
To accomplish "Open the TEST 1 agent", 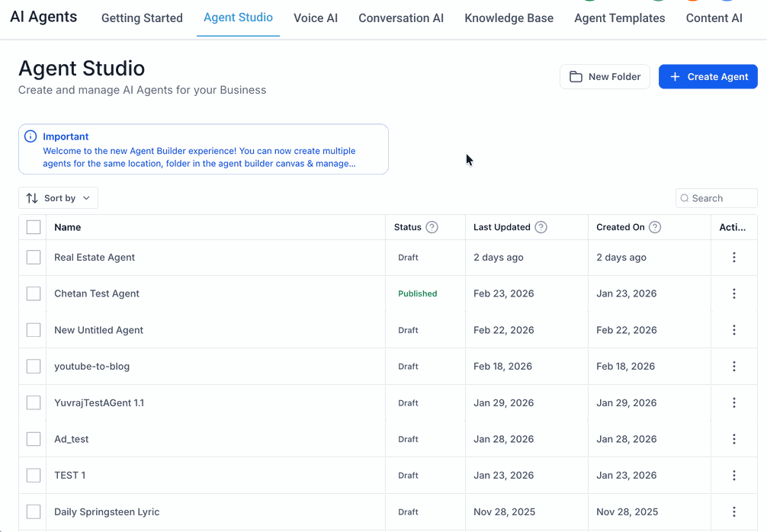I will [69, 476].
